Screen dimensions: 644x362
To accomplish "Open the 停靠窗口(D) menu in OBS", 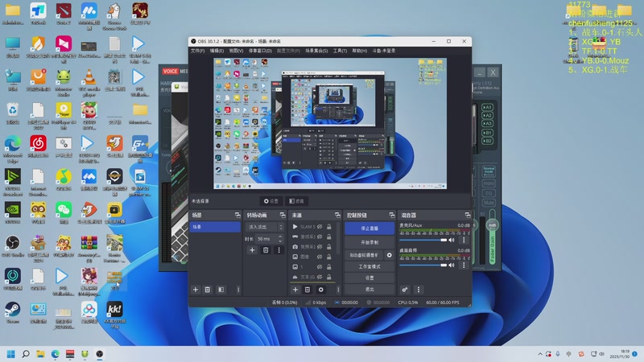I will pyautogui.click(x=260, y=51).
